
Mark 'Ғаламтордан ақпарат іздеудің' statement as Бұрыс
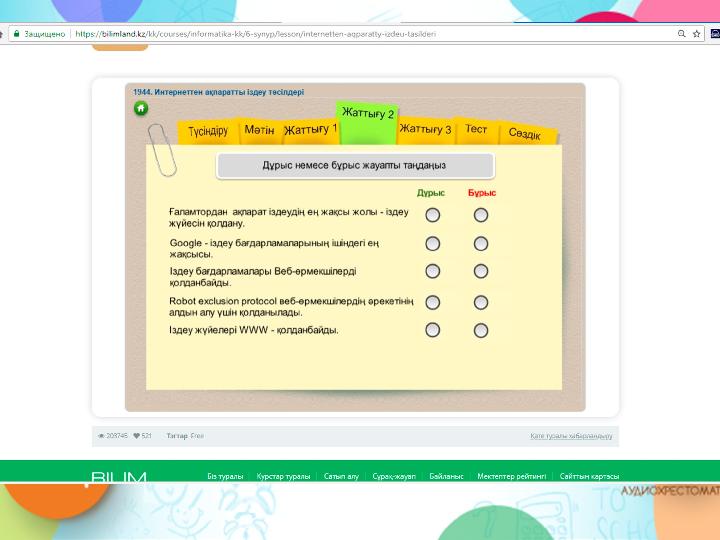(x=481, y=215)
